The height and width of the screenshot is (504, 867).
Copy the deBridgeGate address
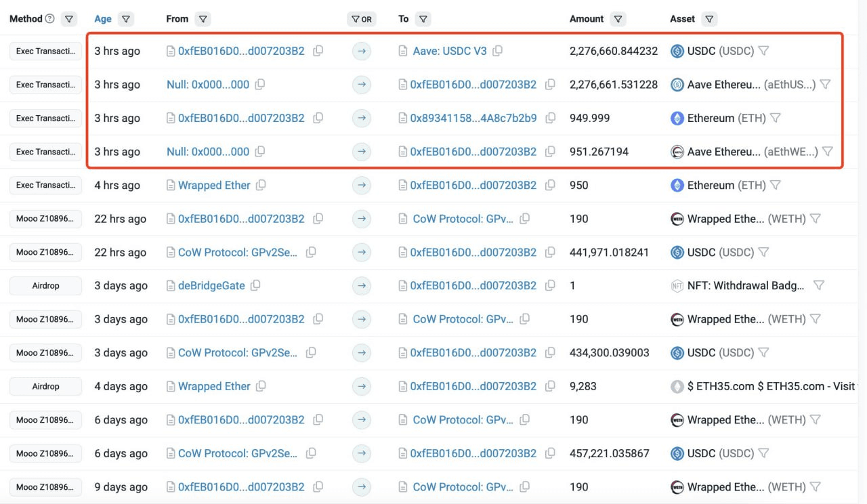point(255,286)
